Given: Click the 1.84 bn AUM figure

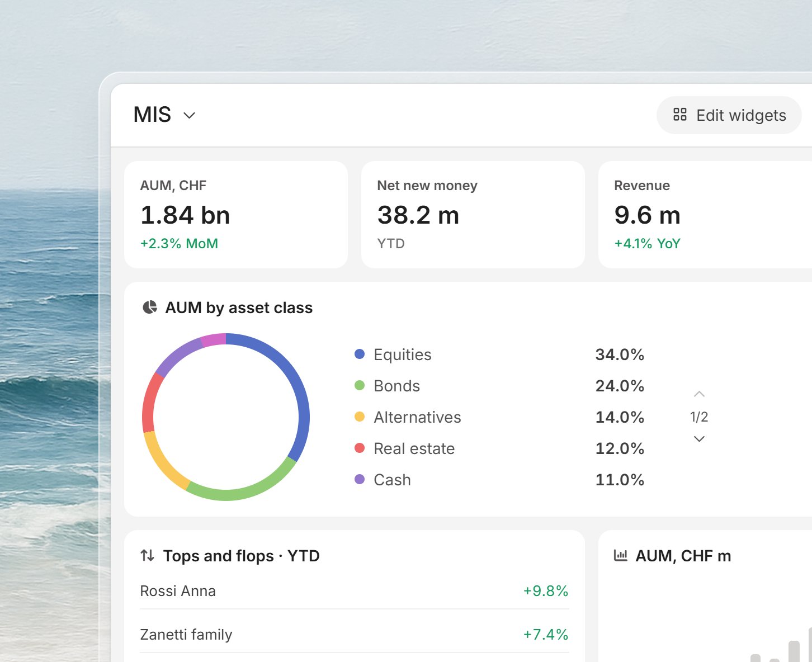Looking at the screenshot, I should pyautogui.click(x=185, y=215).
